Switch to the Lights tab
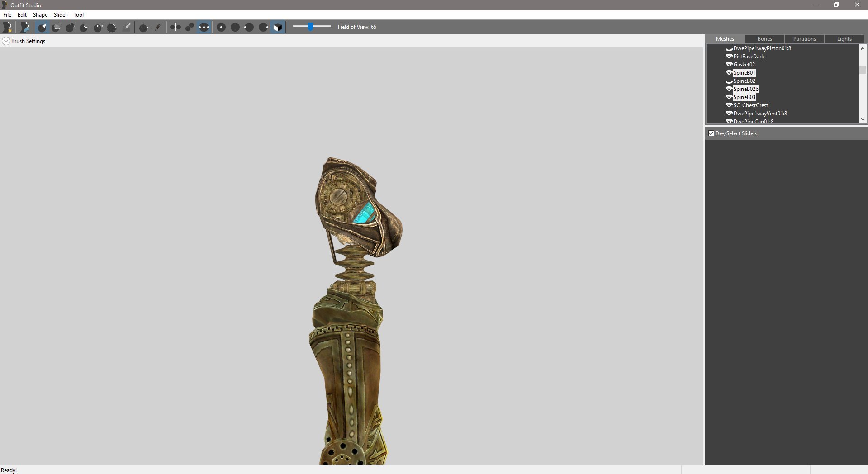 tap(844, 39)
